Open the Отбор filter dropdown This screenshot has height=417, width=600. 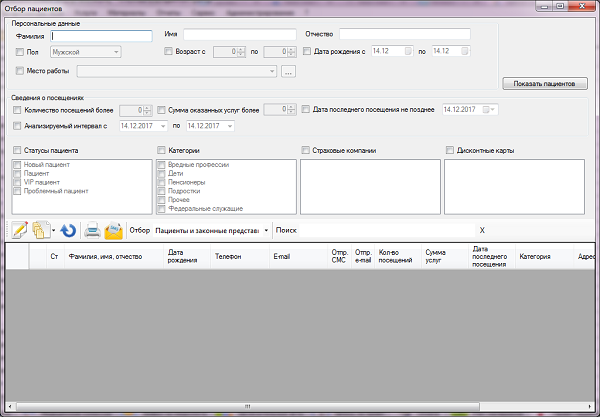coord(266,230)
